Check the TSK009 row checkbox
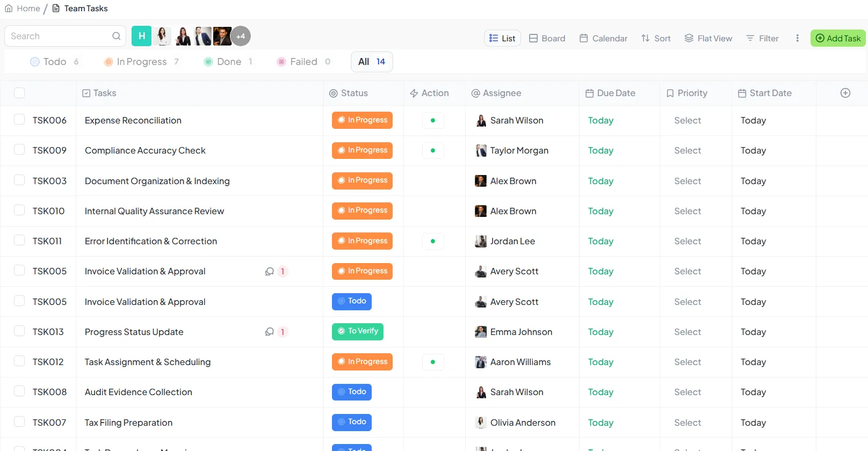 coord(19,149)
